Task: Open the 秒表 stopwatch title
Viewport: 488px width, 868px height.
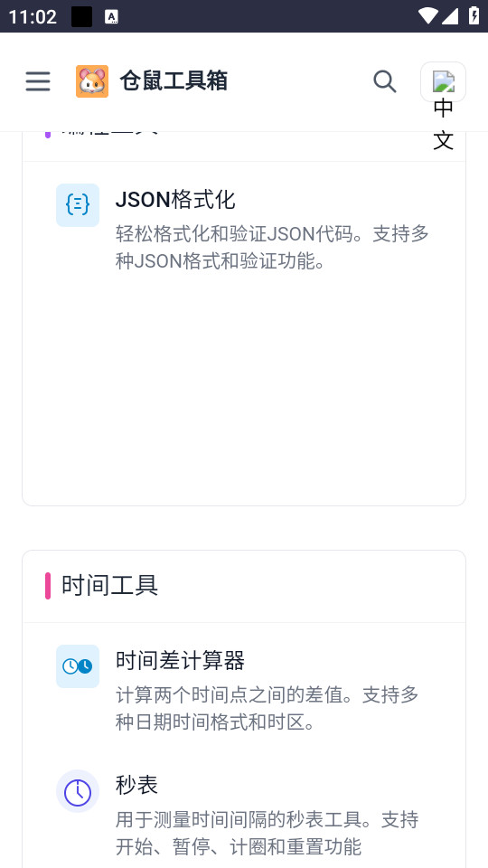Action: tap(136, 785)
